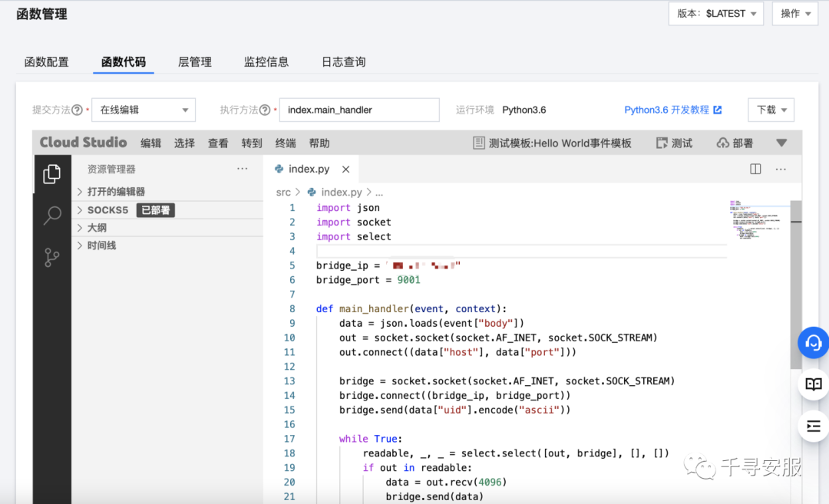Expand the 大纲 section
The image size is (829, 504).
(x=168, y=228)
